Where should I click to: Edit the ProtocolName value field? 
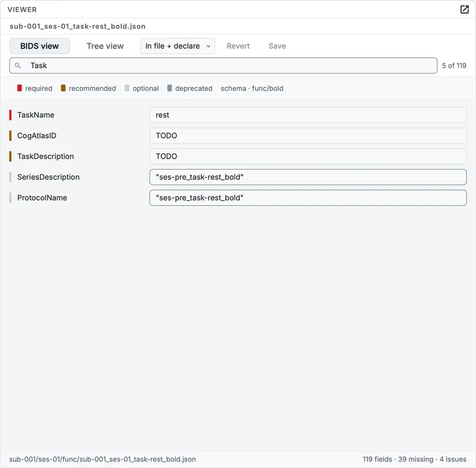tap(308, 198)
